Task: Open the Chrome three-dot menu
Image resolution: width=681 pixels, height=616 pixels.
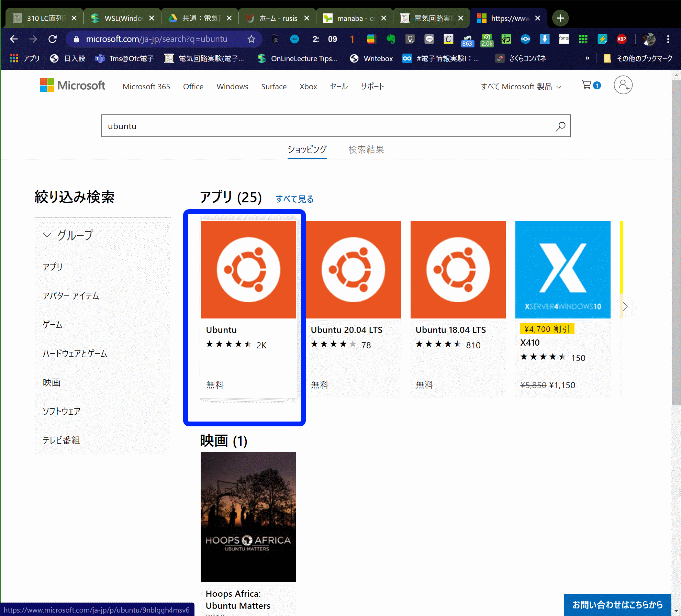Action: [668, 39]
